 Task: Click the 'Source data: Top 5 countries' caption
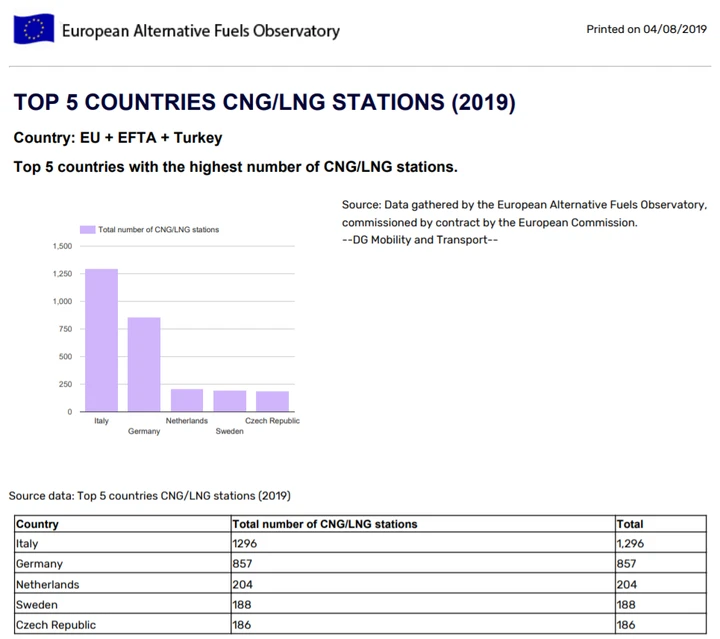pos(150,496)
